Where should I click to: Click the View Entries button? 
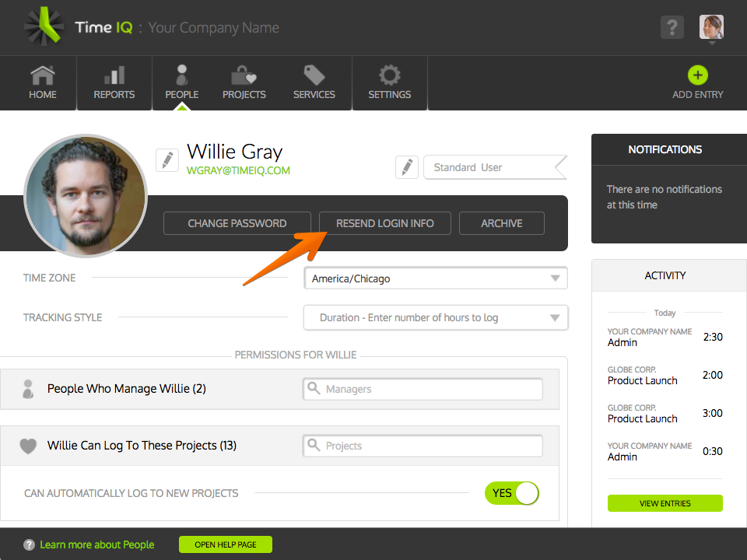pos(665,503)
